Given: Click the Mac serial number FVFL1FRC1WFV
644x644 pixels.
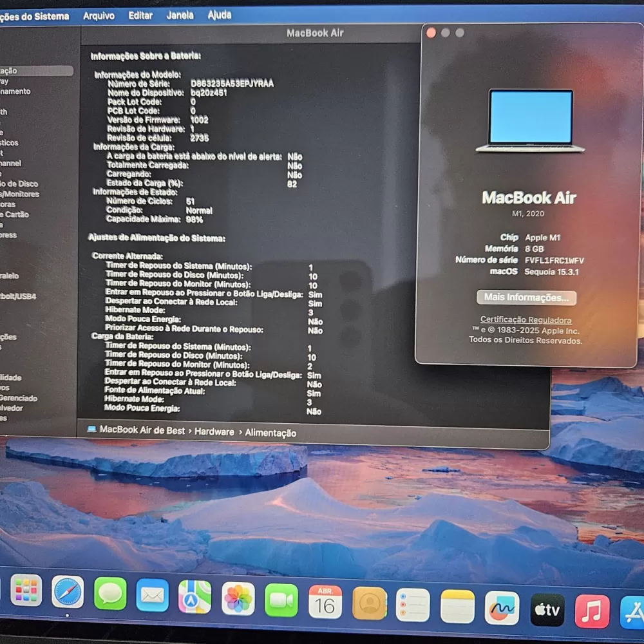Looking at the screenshot, I should 554,260.
